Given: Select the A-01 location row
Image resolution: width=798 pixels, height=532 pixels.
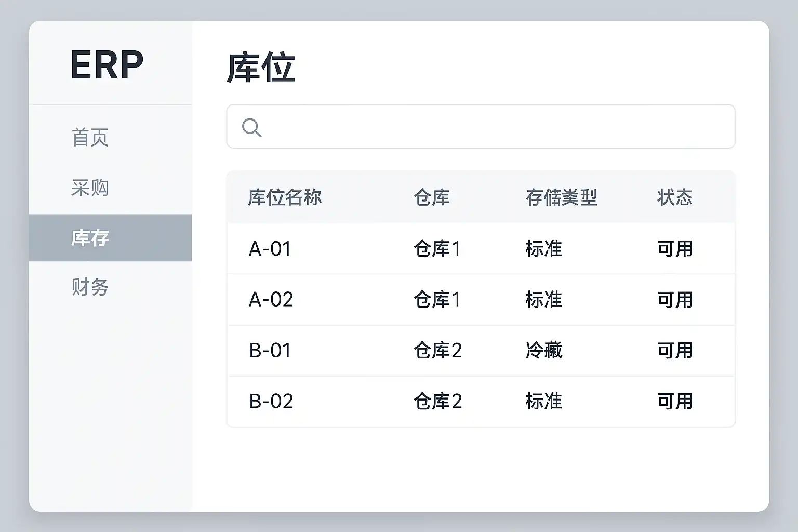Looking at the screenshot, I should click(x=270, y=249).
